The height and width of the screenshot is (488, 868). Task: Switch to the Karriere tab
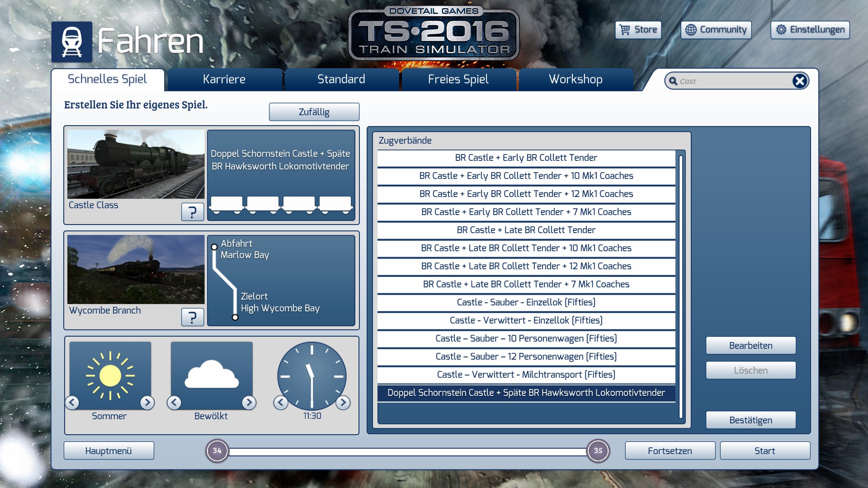(224, 80)
